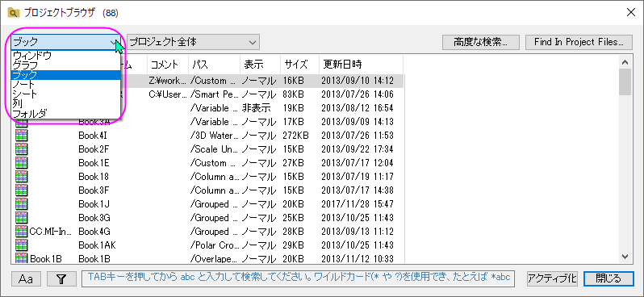Click the アクティブ化 button
This screenshot has width=644, height=297.
553,279
